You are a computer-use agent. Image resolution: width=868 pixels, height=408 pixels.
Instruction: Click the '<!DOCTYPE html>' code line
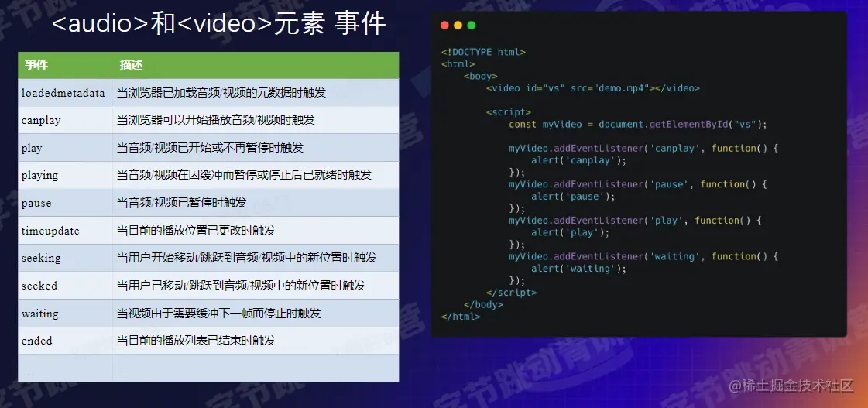pos(483,52)
